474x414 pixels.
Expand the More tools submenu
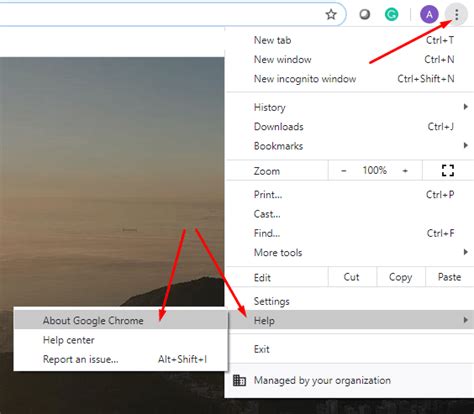[350, 252]
